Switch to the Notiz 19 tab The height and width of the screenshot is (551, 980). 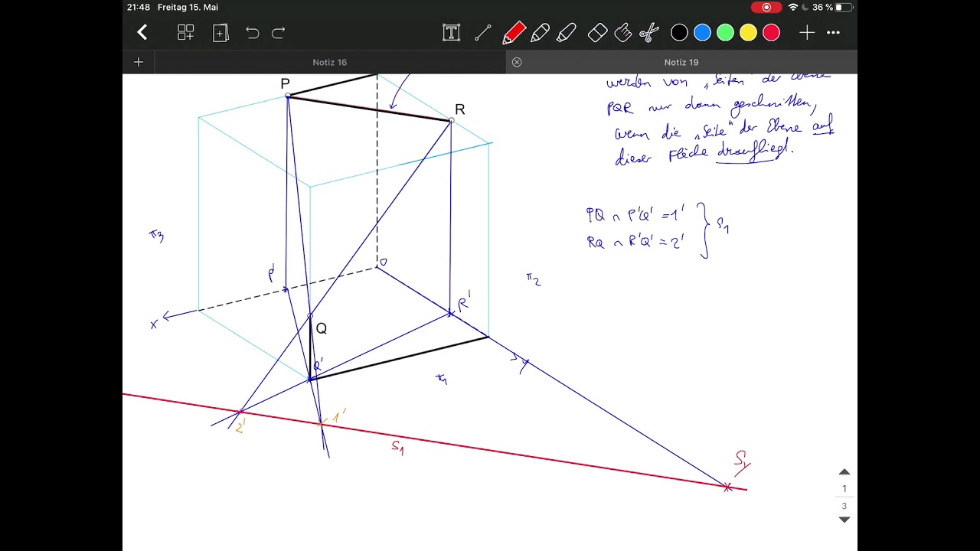pos(681,62)
